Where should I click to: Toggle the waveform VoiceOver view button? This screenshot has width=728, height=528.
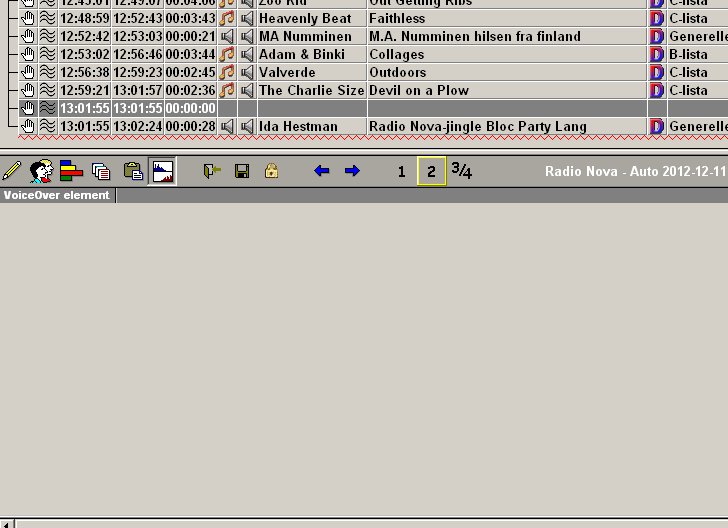pos(162,171)
